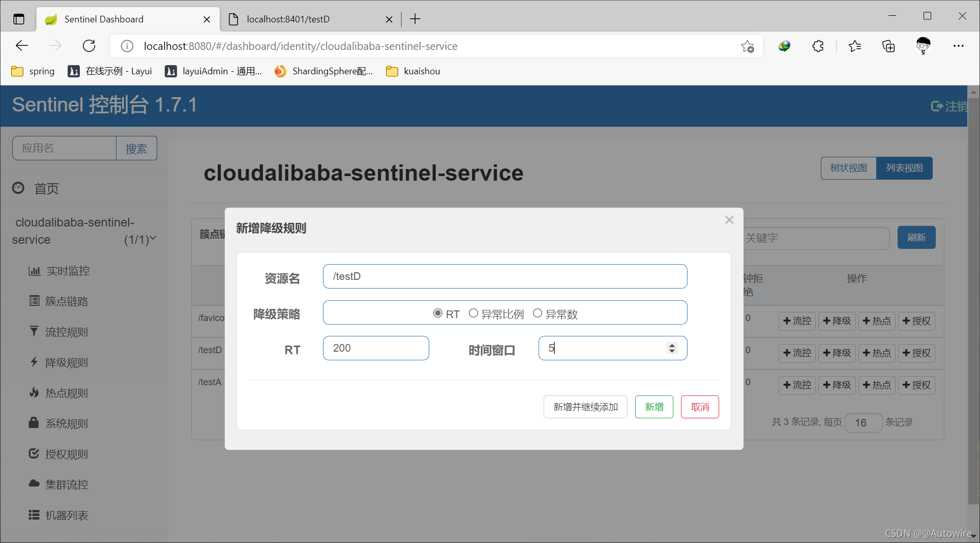
Task: Click the colorful globe extension icon
Action: [x=784, y=46]
